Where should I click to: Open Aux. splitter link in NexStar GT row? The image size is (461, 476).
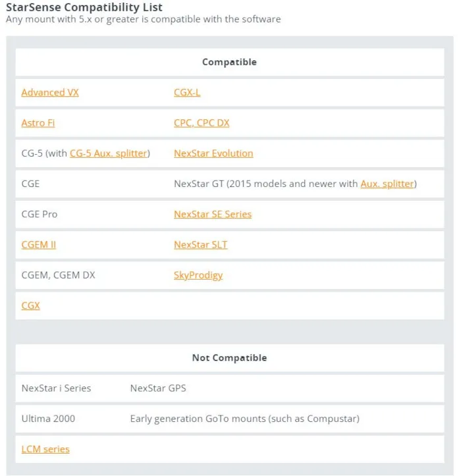[387, 184]
